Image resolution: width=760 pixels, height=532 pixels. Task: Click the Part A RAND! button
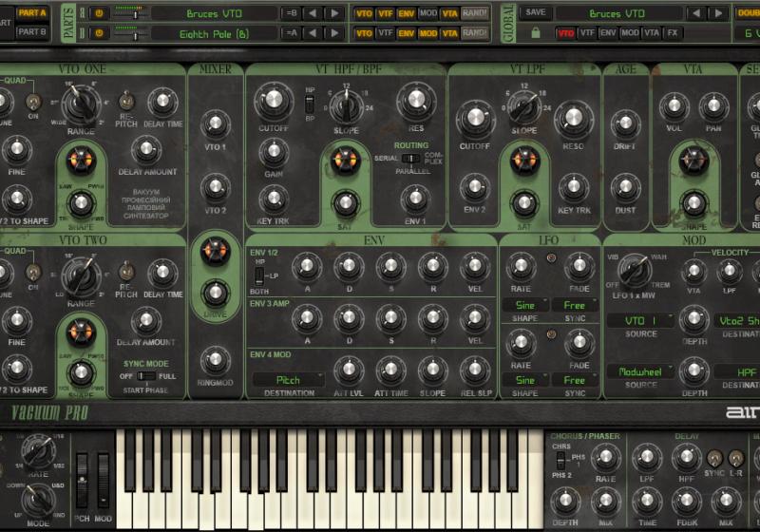(x=475, y=13)
